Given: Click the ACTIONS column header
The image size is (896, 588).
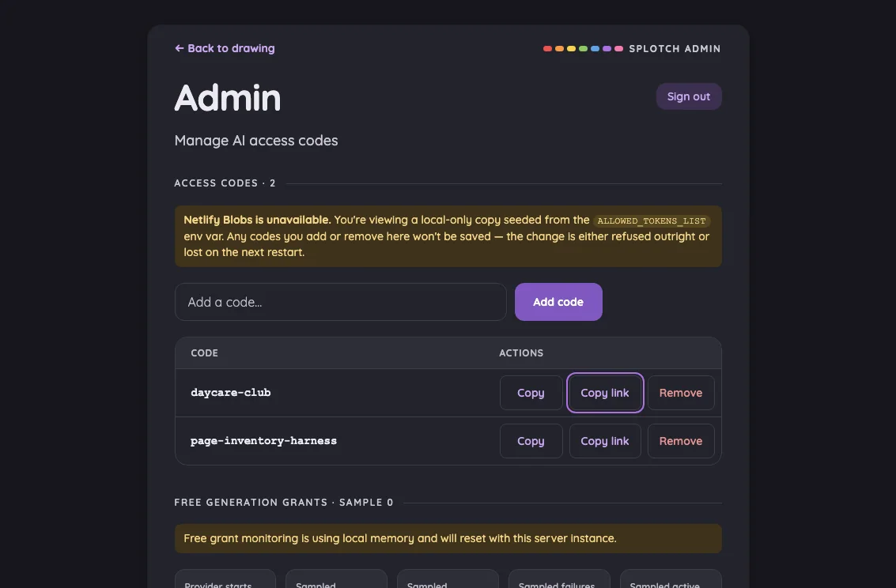Looking at the screenshot, I should (521, 352).
